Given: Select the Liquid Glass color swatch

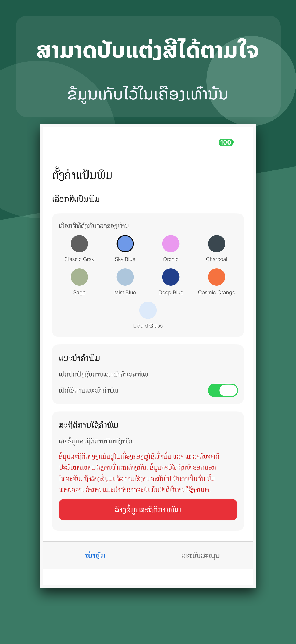Looking at the screenshot, I should click(x=148, y=310).
